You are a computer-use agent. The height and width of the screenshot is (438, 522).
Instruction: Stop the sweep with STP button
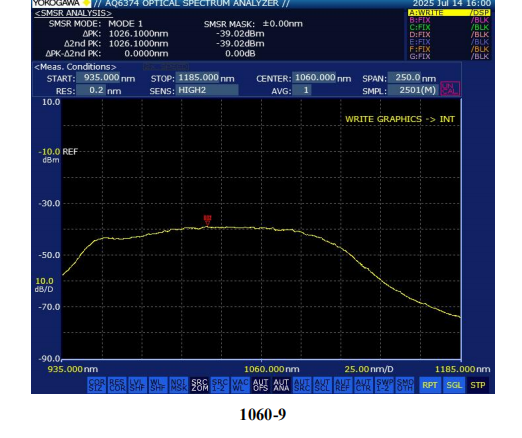tap(478, 385)
